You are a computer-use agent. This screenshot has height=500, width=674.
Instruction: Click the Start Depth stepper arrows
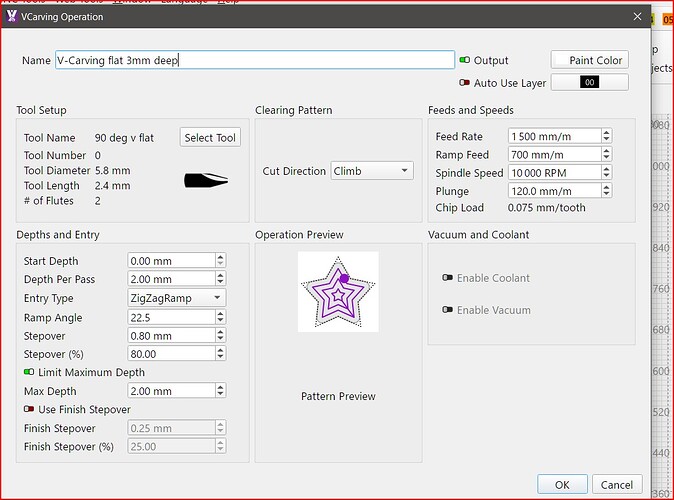click(x=220, y=260)
